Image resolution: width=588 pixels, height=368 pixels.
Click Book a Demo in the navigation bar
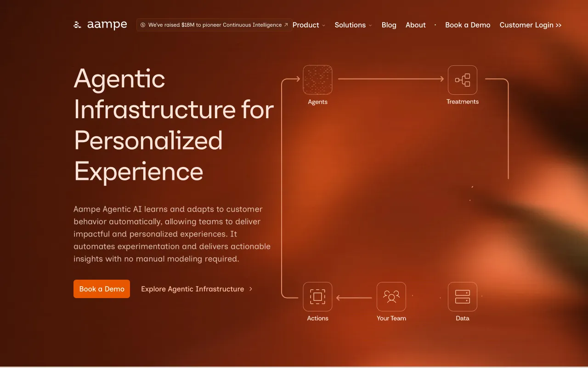[468, 25]
